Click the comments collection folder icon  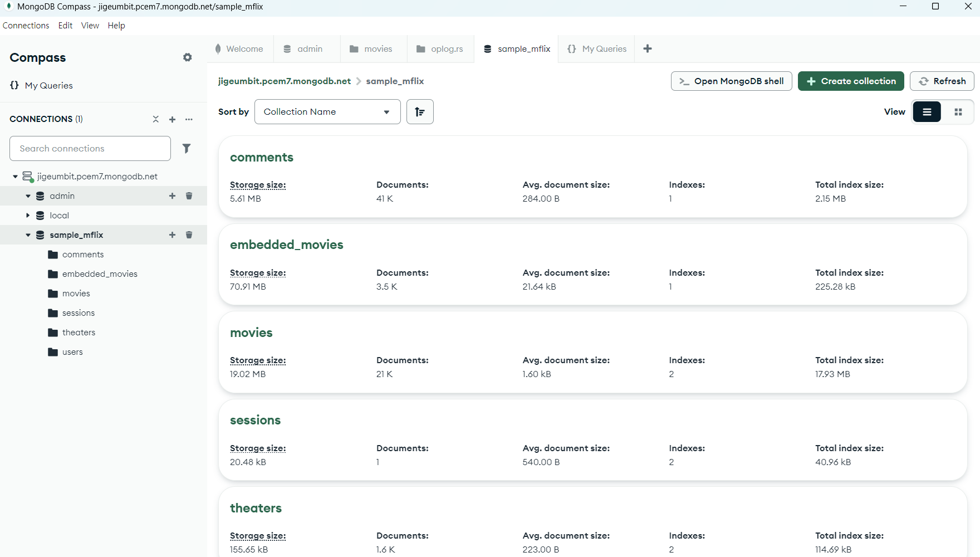point(53,255)
